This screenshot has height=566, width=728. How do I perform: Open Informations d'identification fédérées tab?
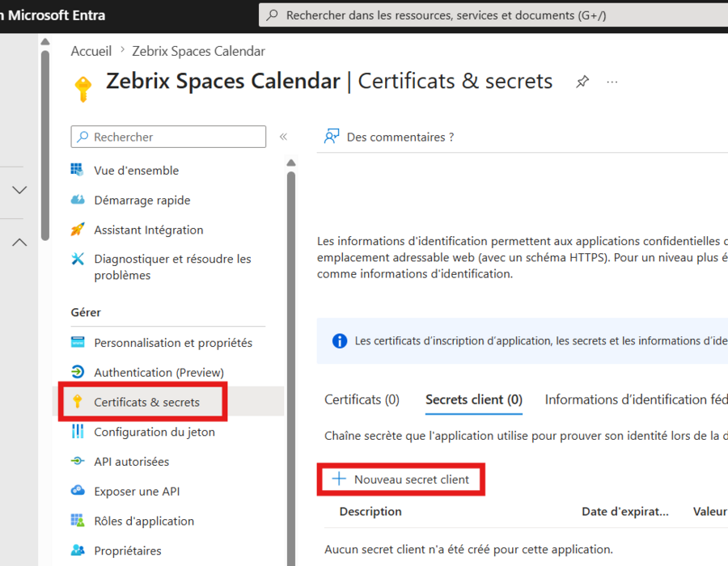[x=636, y=399]
